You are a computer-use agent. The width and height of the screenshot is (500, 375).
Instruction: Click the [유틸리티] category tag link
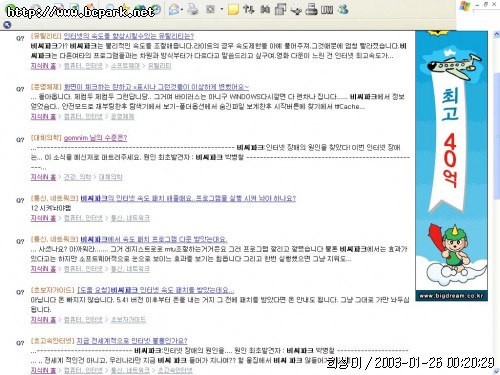[x=46, y=36]
